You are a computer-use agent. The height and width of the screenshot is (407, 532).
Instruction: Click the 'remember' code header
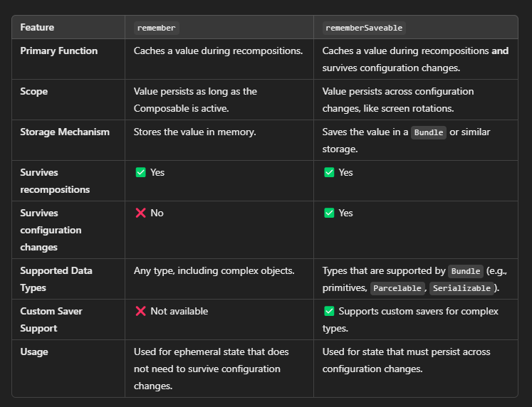point(157,28)
